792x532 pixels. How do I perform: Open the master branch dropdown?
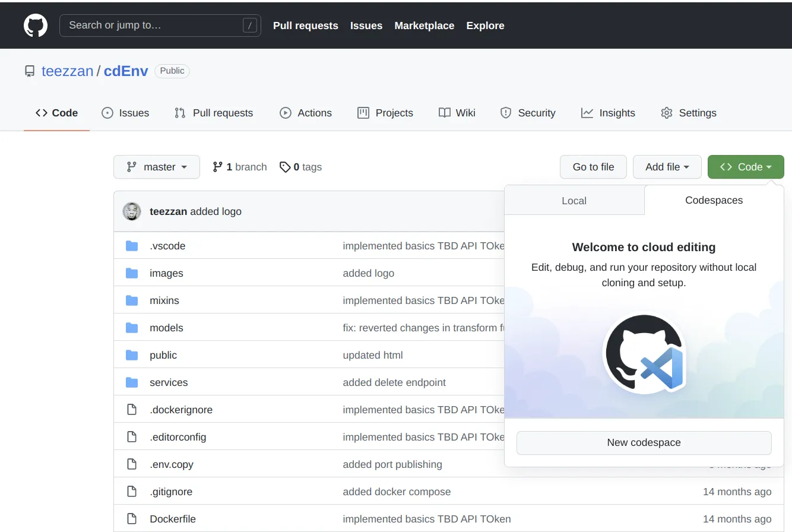coord(157,167)
